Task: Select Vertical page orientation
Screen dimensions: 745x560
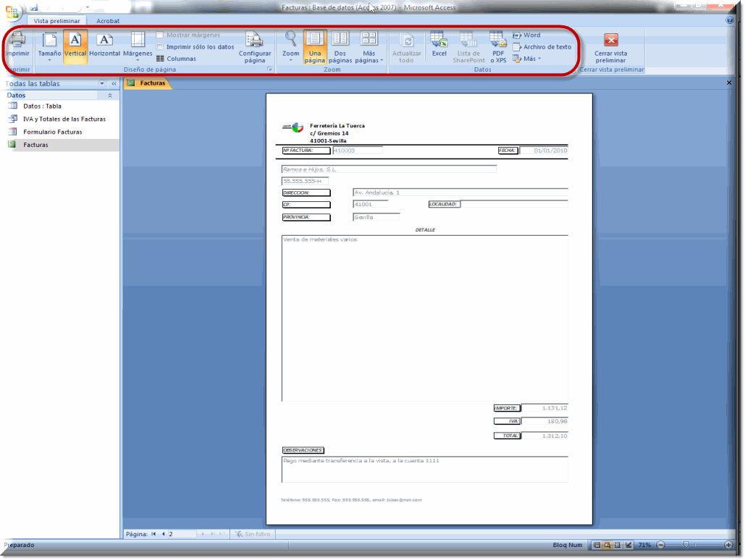Action: click(75, 46)
